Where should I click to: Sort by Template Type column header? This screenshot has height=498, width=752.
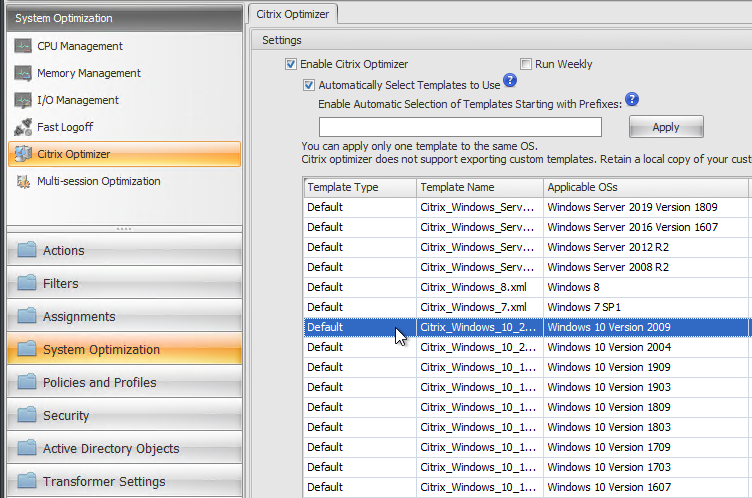point(360,187)
